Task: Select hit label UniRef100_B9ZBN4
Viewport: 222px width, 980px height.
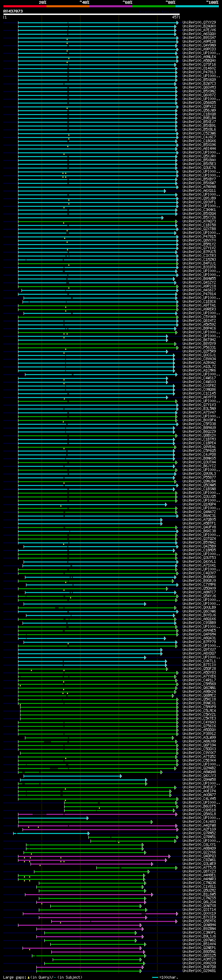Action: (199, 929)
